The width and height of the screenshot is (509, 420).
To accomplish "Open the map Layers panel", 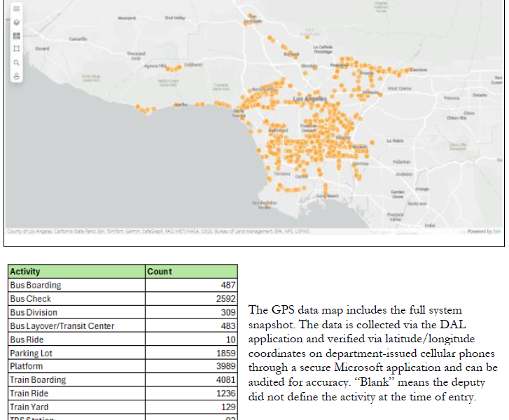I will coord(16,22).
